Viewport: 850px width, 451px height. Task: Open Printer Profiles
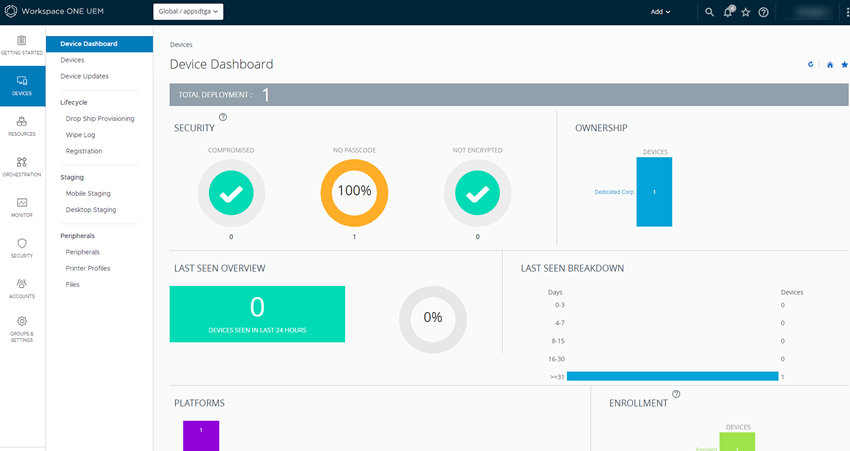88,268
